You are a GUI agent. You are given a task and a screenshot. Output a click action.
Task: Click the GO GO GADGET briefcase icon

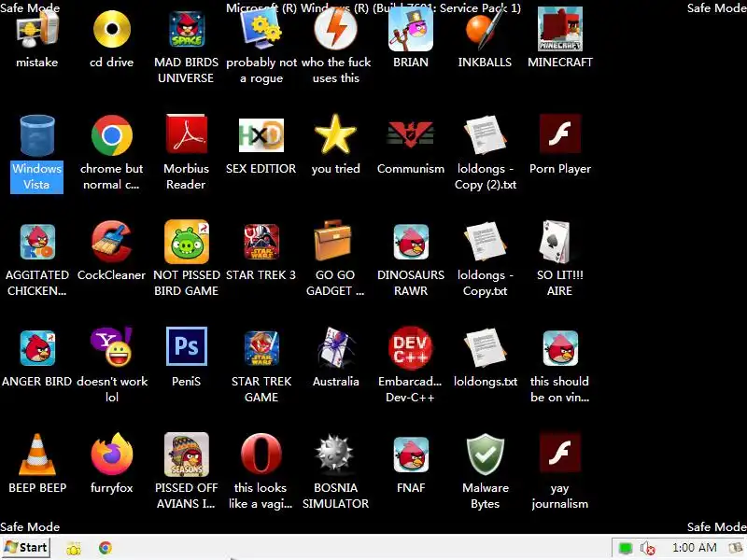pos(333,241)
